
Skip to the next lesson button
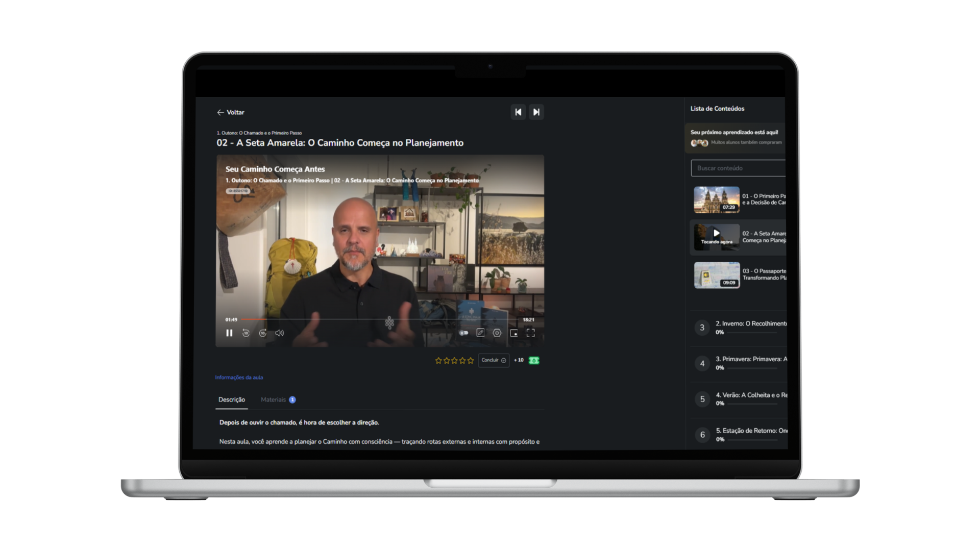(x=536, y=112)
